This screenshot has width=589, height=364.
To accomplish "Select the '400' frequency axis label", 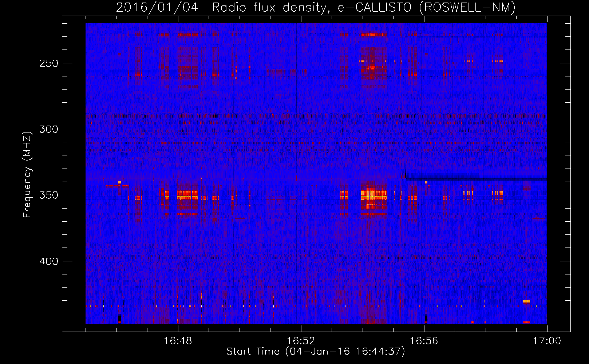I will pos(49,261).
